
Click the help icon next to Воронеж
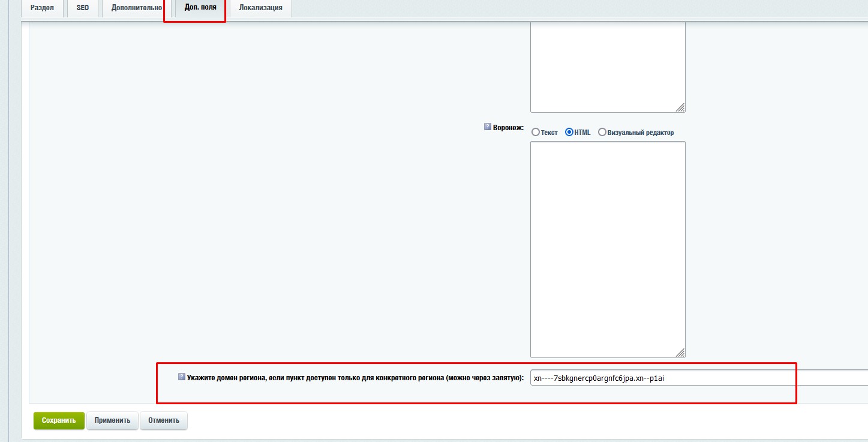click(x=488, y=127)
